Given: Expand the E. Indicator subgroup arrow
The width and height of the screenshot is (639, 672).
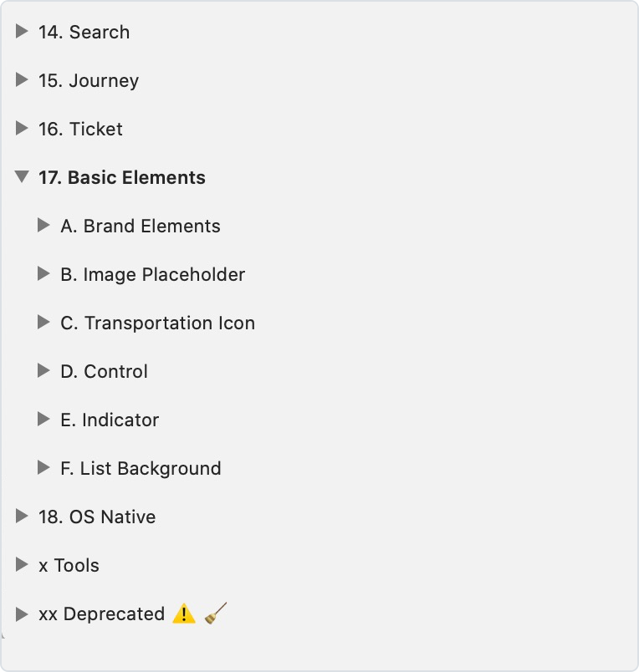Looking at the screenshot, I should tap(44, 420).
